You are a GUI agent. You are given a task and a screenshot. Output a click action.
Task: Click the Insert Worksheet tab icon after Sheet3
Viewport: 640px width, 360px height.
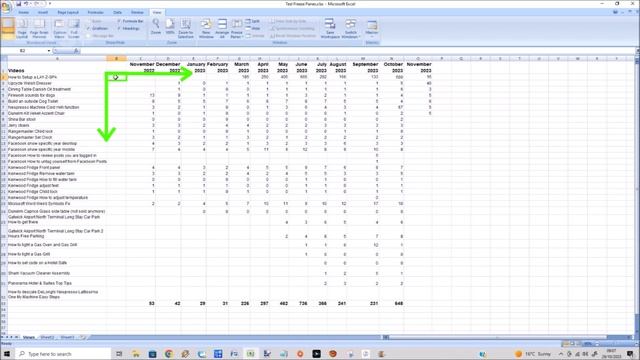click(83, 337)
